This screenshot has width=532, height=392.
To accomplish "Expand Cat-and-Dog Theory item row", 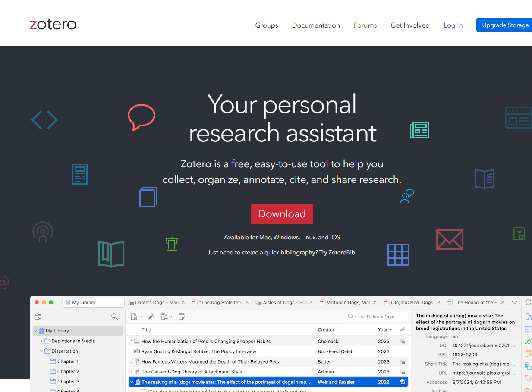I will [x=132, y=372].
